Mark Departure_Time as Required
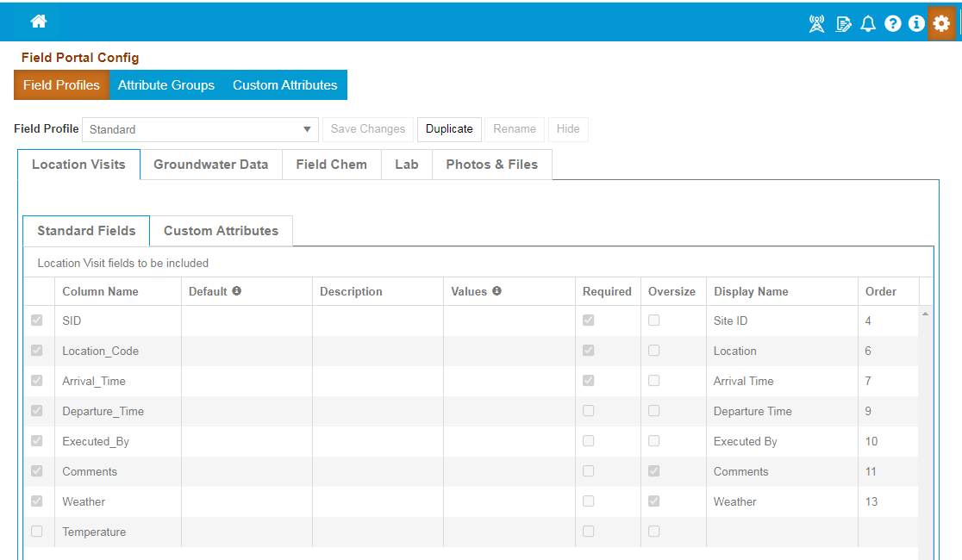 [588, 411]
